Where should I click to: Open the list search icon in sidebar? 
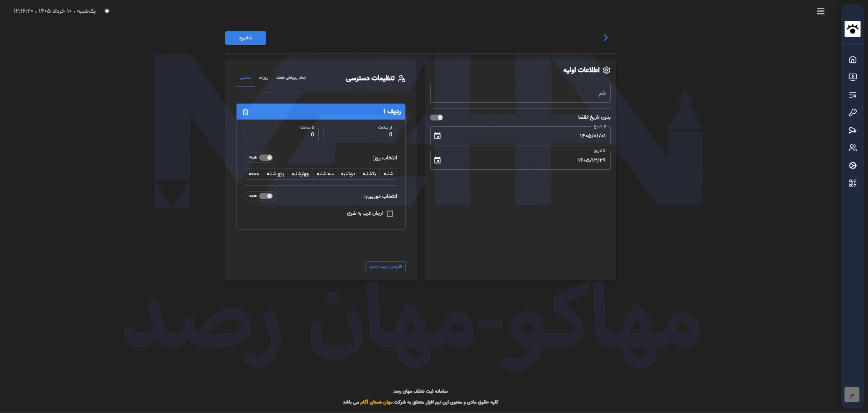coord(853,95)
